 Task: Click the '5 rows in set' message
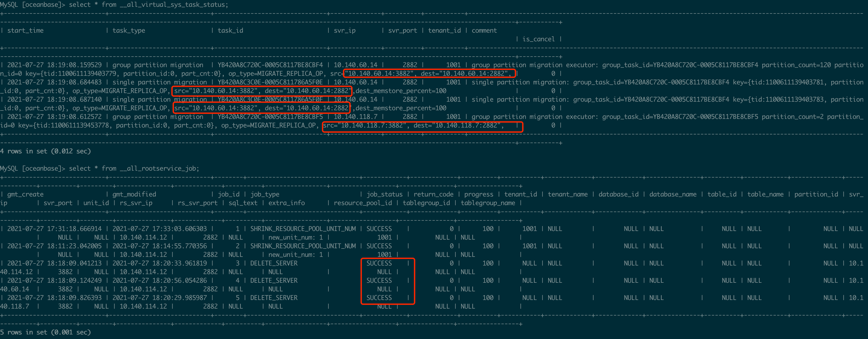point(46,332)
